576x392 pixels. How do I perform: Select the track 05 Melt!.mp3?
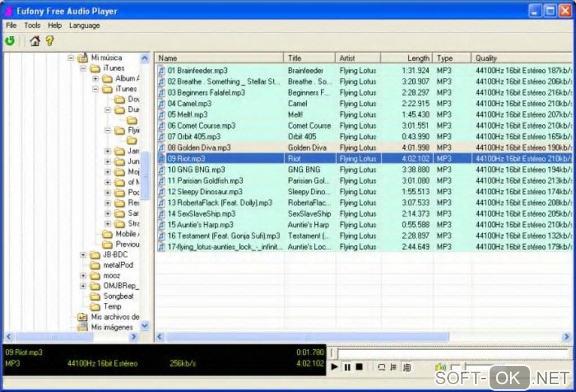tap(364, 114)
